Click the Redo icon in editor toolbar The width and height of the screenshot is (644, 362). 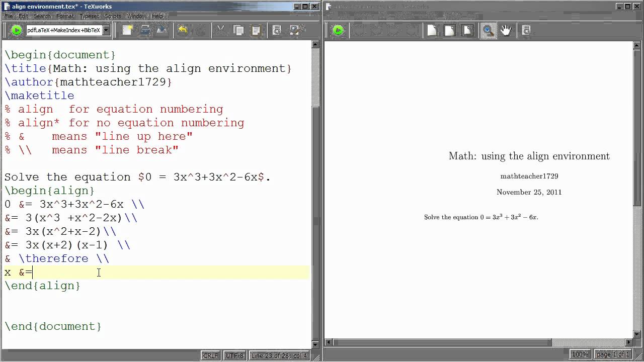tap(200, 30)
